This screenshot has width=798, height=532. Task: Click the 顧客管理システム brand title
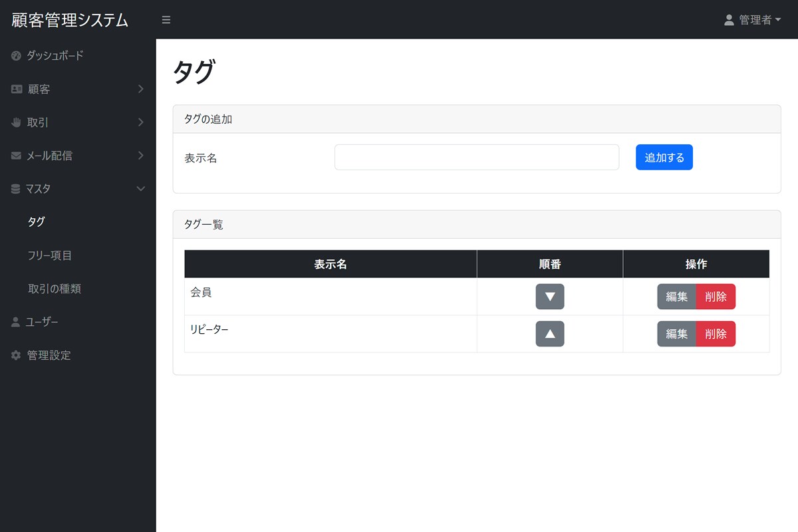70,20
